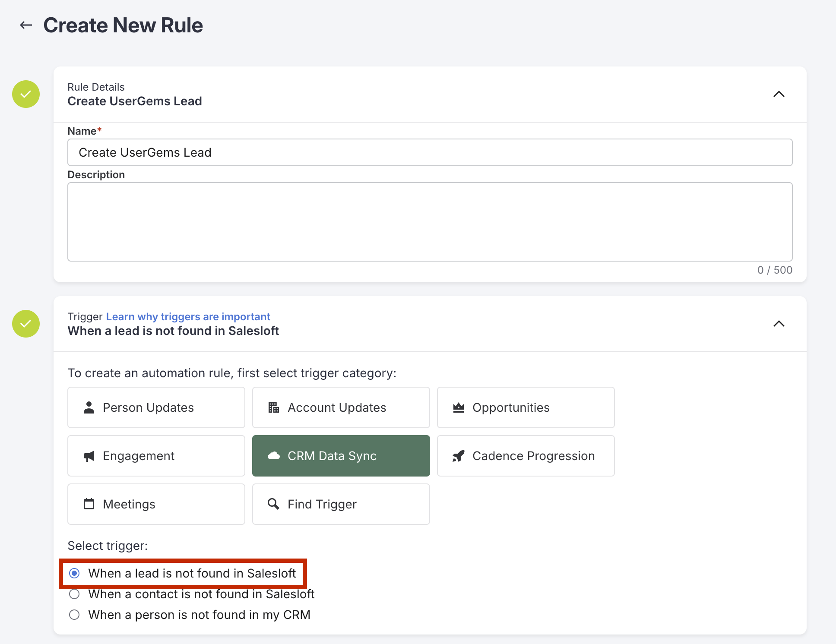
Task: Select Engagement trigger category
Action: [156, 456]
